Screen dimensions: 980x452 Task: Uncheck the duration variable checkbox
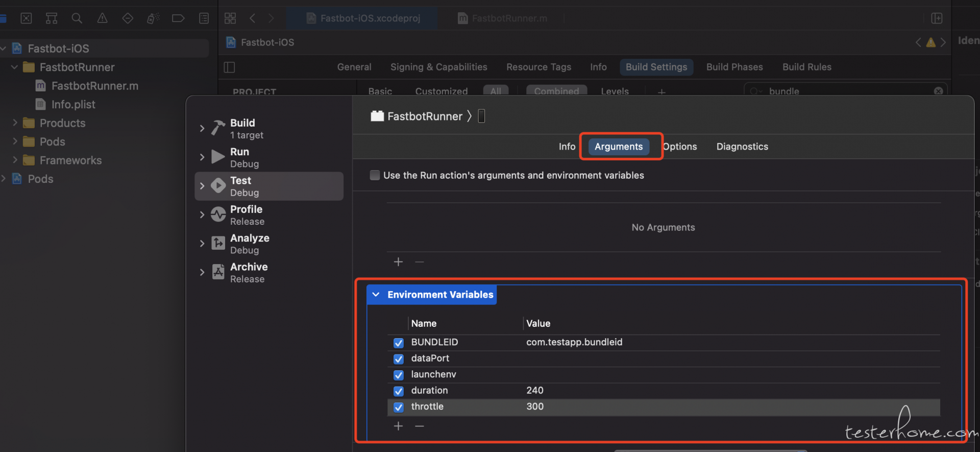point(399,391)
